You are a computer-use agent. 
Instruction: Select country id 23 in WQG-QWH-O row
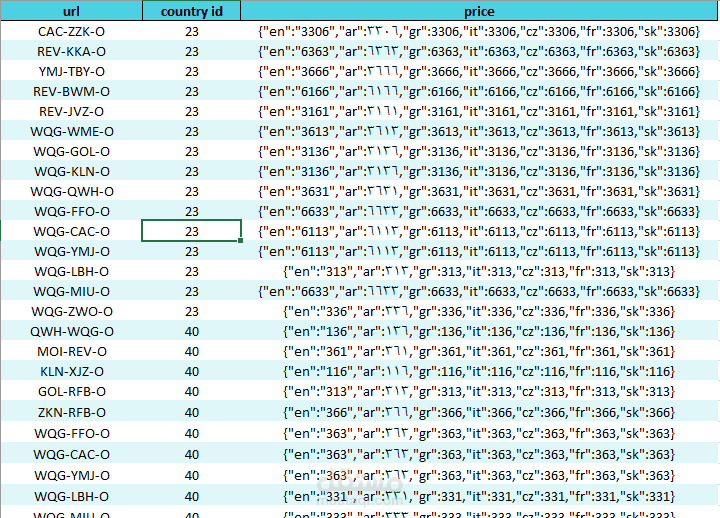191,191
